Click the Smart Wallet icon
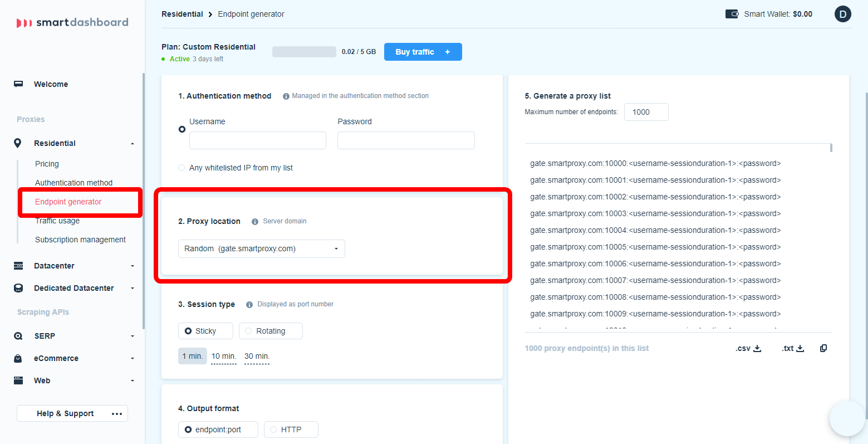The width and height of the screenshot is (868, 444). click(x=732, y=14)
